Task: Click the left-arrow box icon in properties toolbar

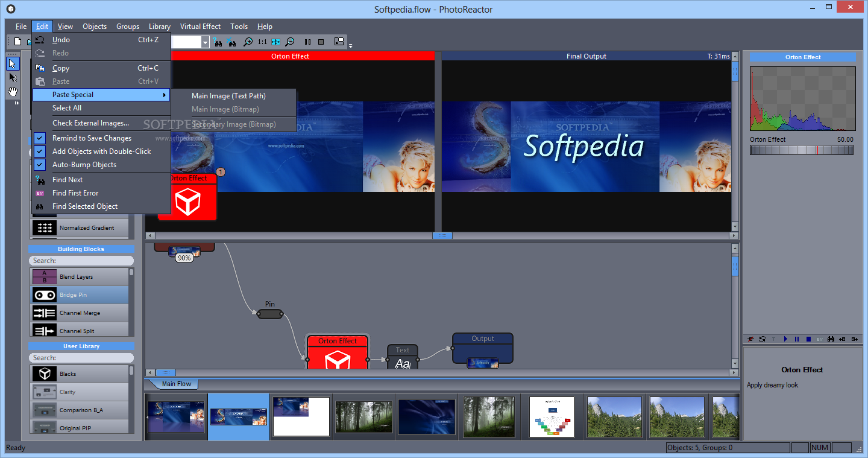Action: tap(842, 339)
